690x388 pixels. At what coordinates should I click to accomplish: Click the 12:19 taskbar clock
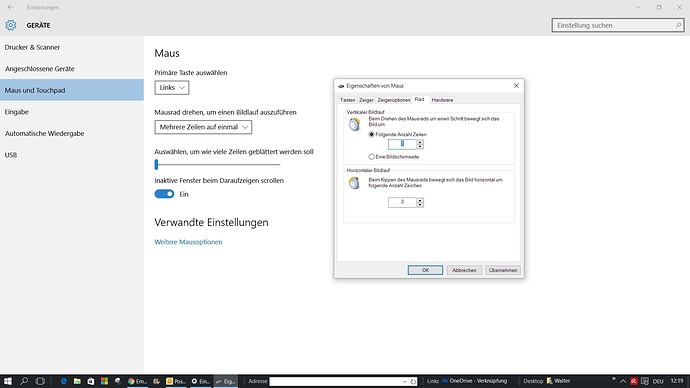[x=677, y=381]
